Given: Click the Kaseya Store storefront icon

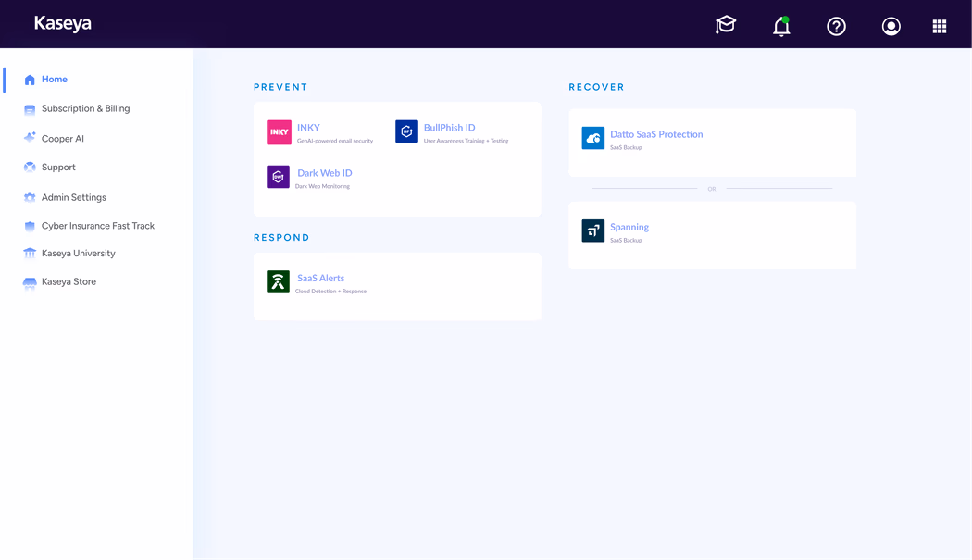Looking at the screenshot, I should [29, 282].
